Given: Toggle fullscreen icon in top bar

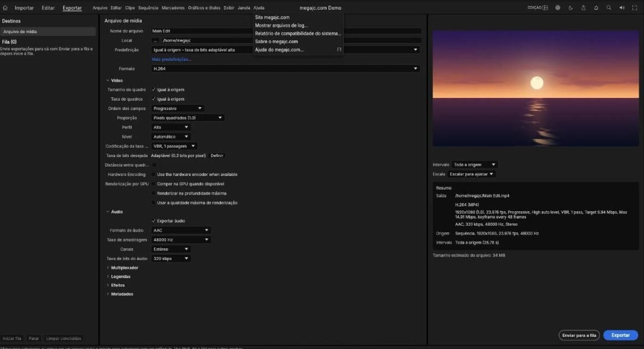Looking at the screenshot, I should point(635,8).
